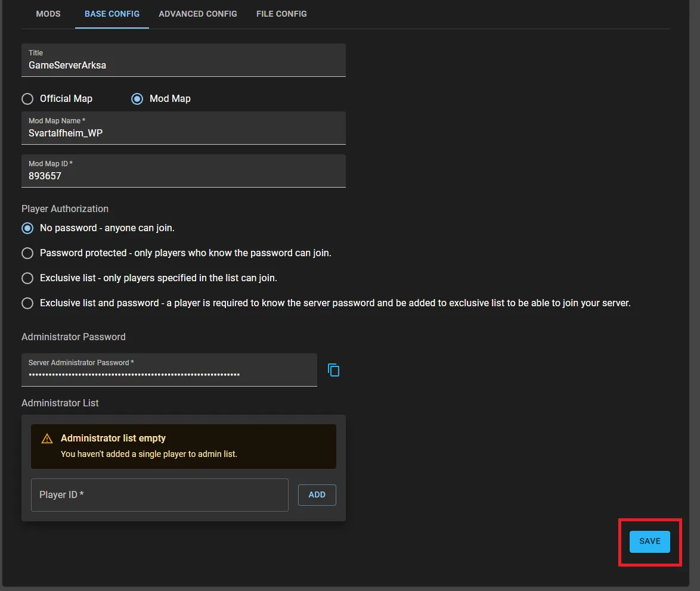
Task: Choose No password - anyone can join
Action: click(27, 228)
